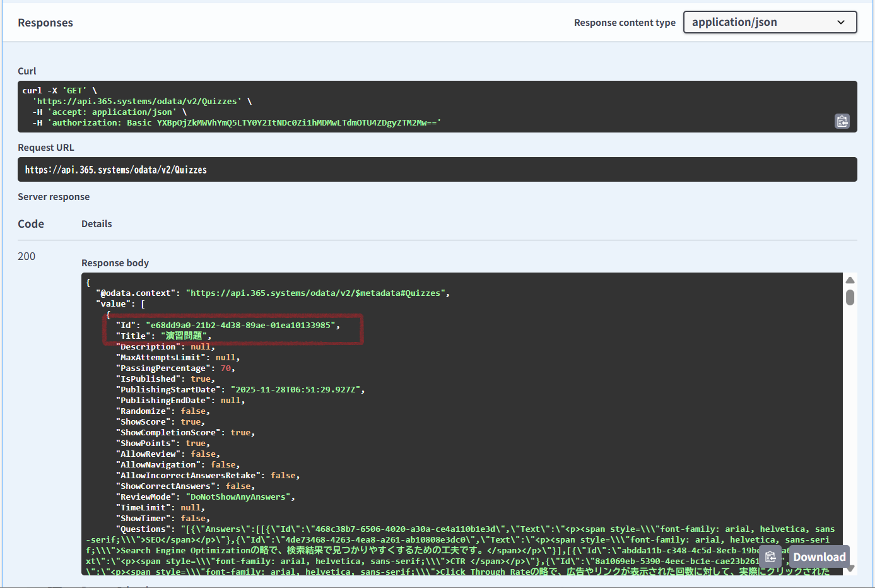Click the Request URL text box
The height and width of the screenshot is (588, 875).
(437, 170)
